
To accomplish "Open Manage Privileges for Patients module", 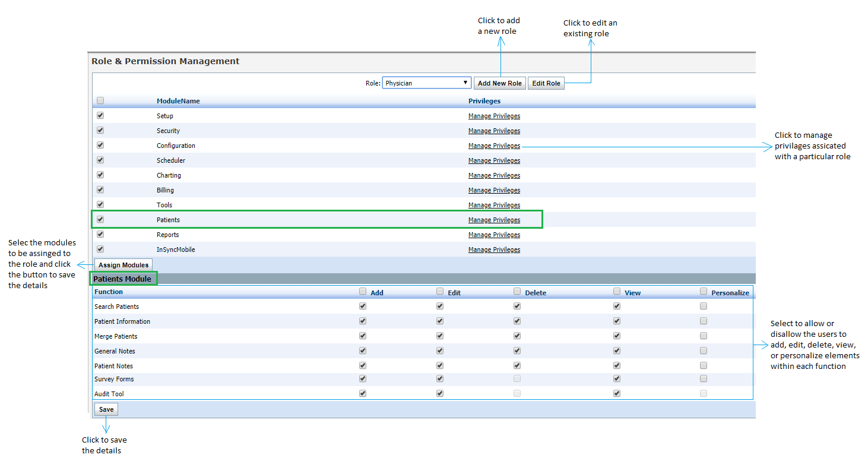I will click(494, 220).
